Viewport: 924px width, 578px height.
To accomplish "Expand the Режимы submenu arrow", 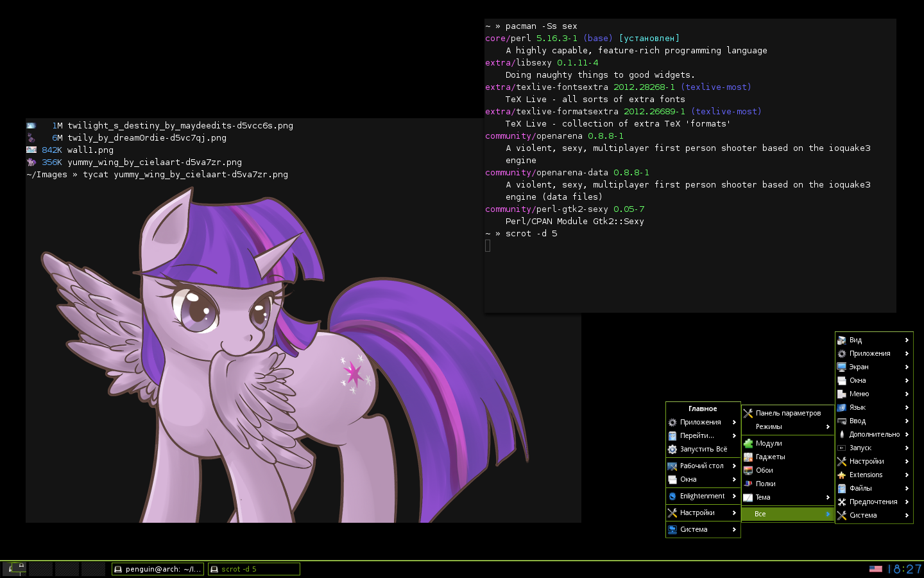I will [x=828, y=426].
